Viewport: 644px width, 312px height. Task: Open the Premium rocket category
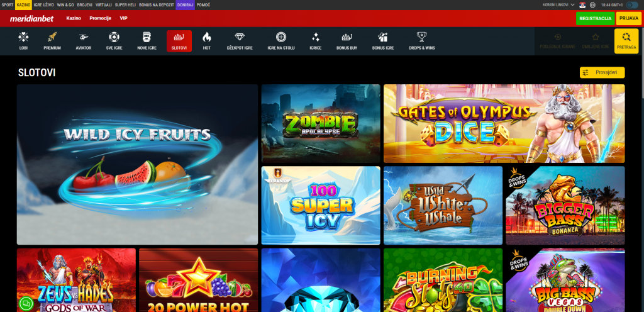pos(52,41)
